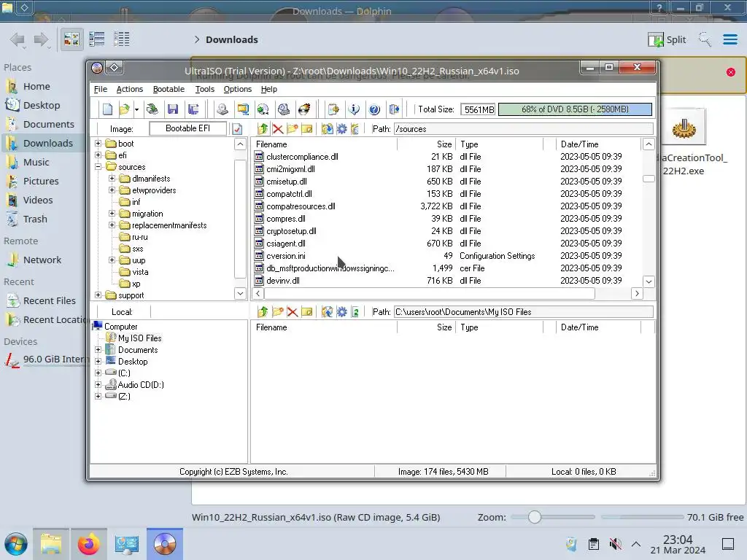This screenshot has width=747, height=560.
Task: Click the image Path field showing /sources
Action: (x=524, y=128)
